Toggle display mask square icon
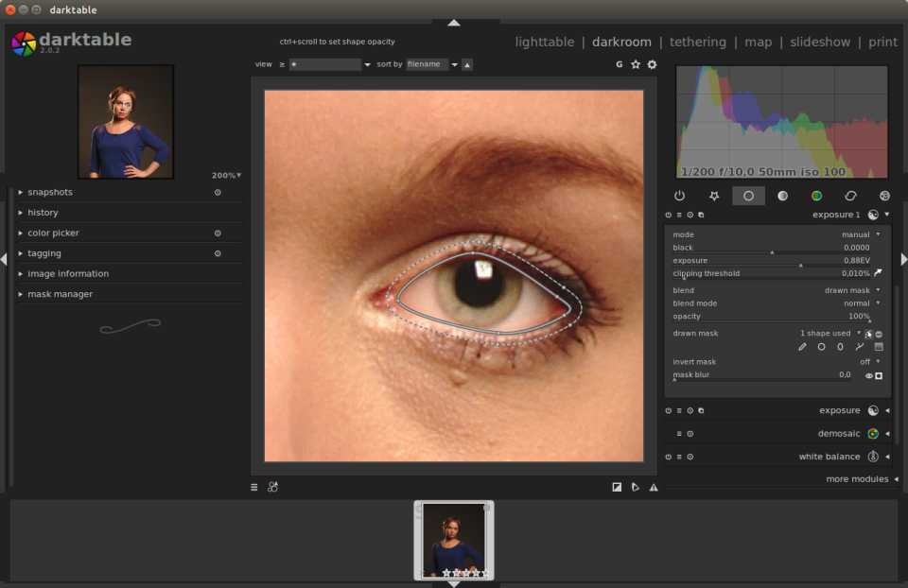Viewport: 908px width, 588px height. [x=879, y=375]
